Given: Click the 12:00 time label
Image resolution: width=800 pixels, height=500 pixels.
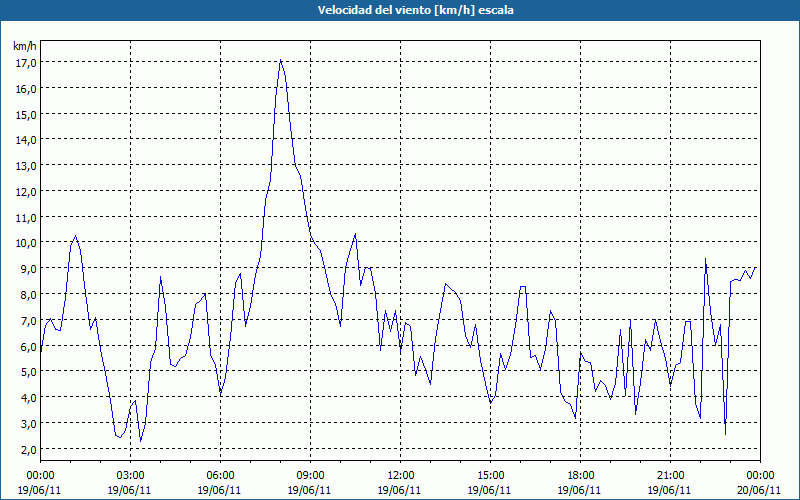Looking at the screenshot, I should click(401, 476).
